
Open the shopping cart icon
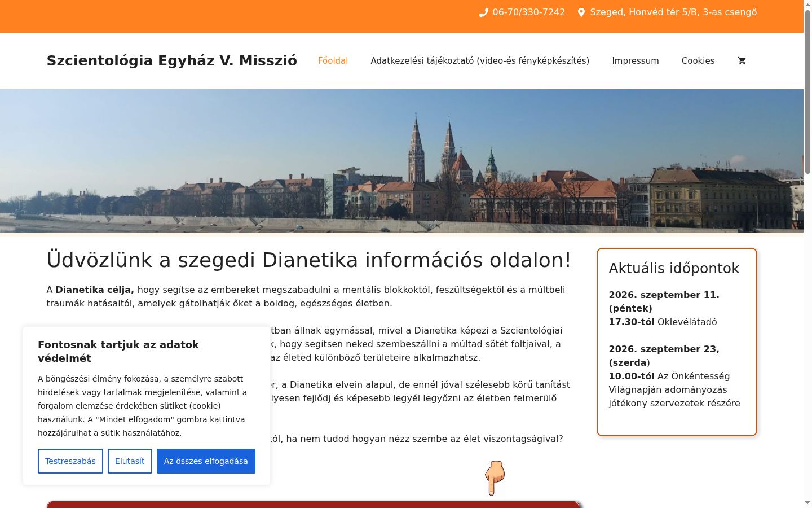tap(742, 61)
